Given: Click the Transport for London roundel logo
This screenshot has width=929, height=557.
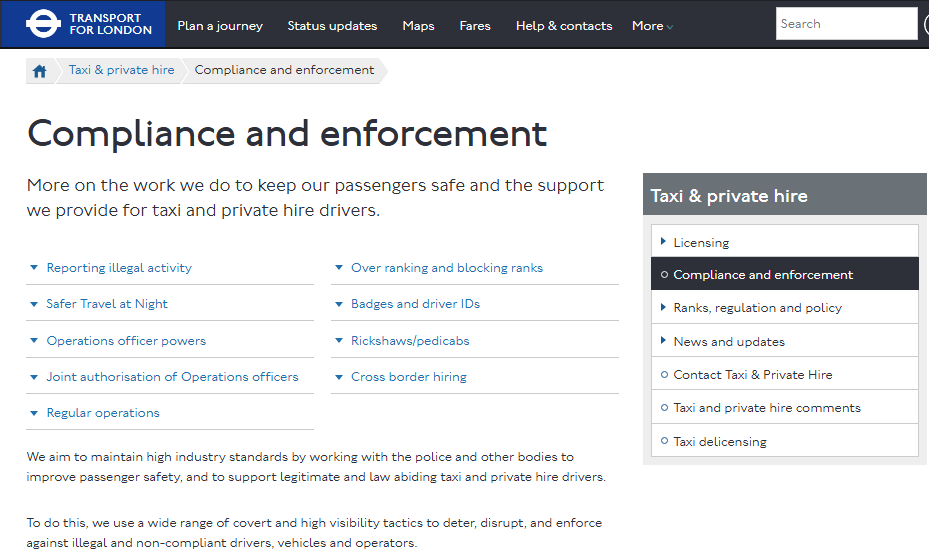Looking at the screenshot, I should click(x=44, y=24).
